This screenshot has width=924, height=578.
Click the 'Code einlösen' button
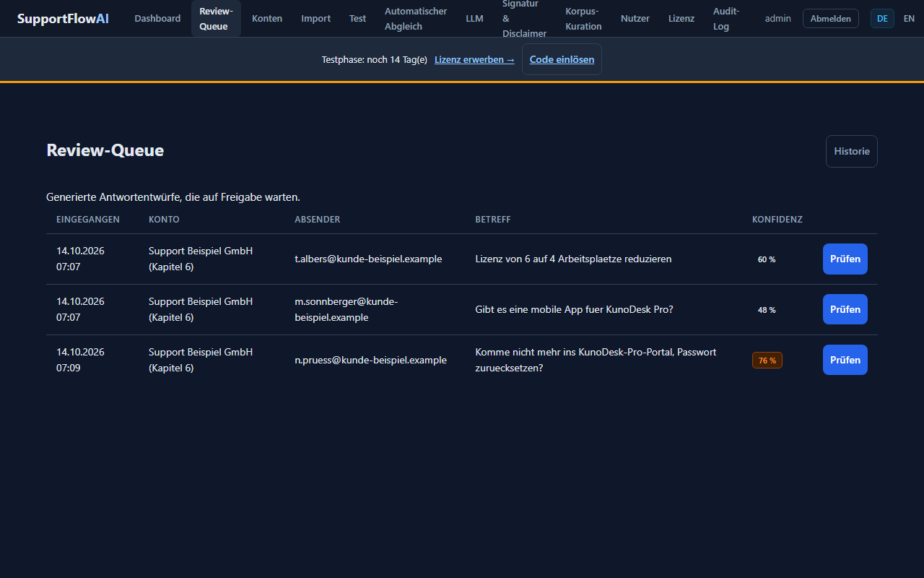(x=562, y=60)
